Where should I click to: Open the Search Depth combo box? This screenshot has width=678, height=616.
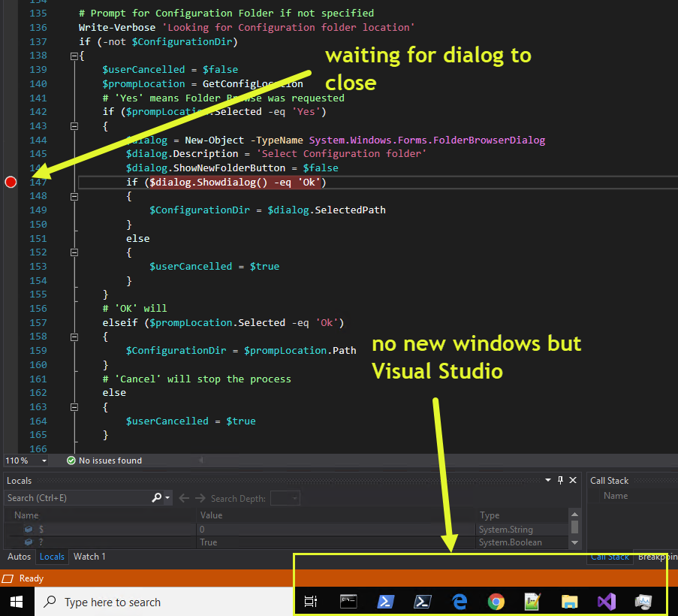pos(285,498)
